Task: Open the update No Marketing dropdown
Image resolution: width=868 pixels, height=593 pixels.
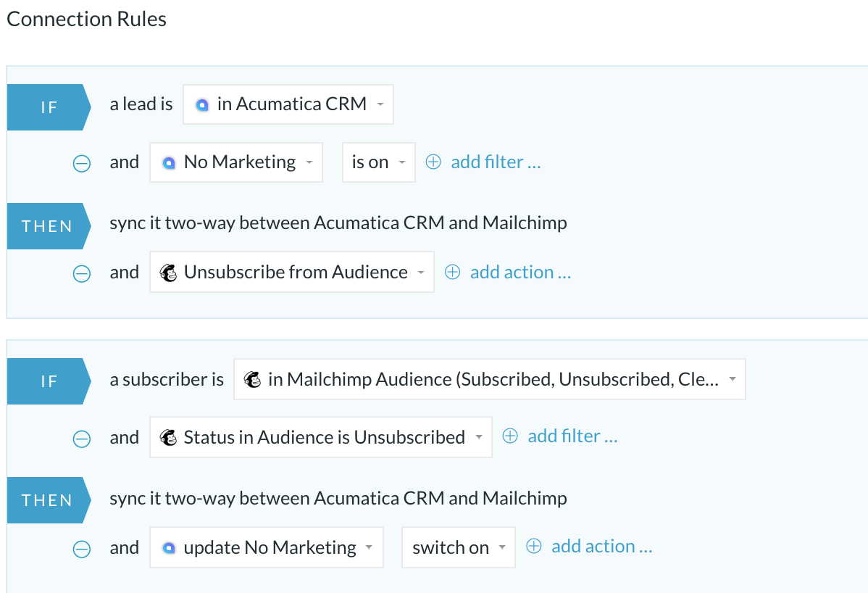Action: 267,547
